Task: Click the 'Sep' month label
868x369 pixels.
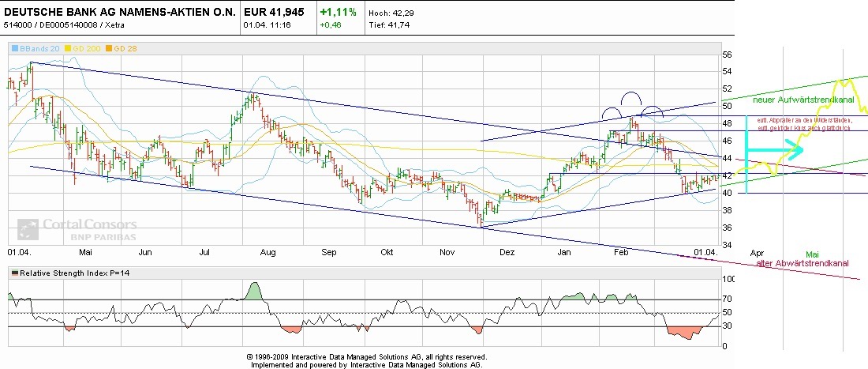Action: point(329,252)
